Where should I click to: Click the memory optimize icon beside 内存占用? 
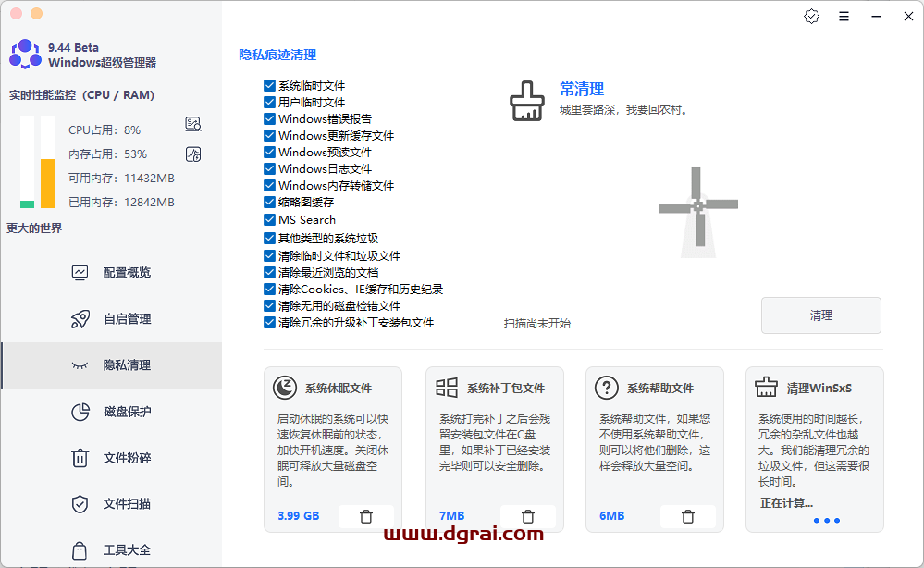pos(192,154)
